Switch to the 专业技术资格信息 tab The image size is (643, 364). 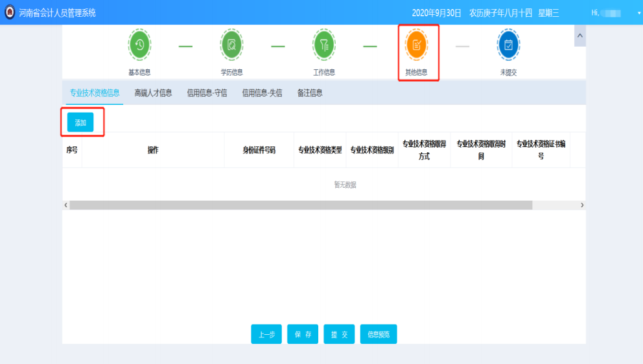tap(95, 93)
